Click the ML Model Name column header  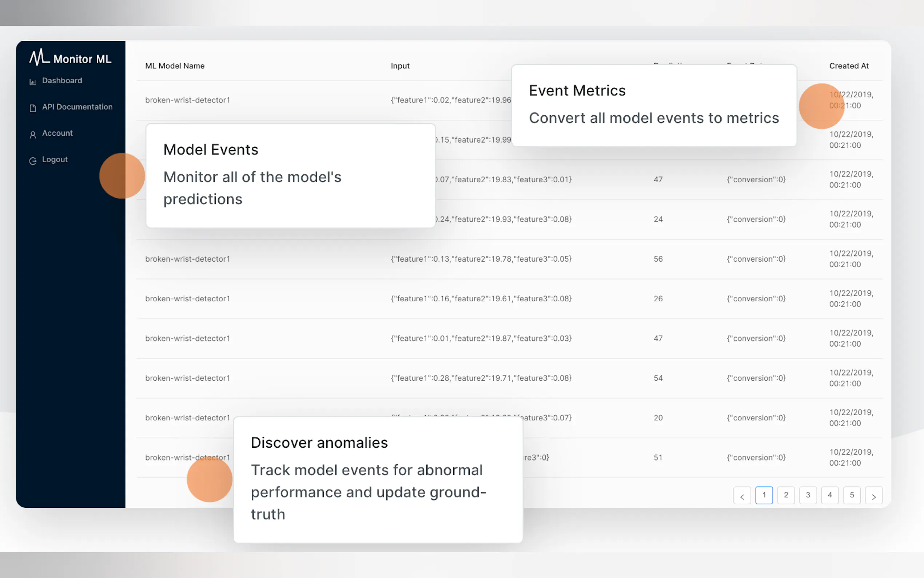click(x=175, y=66)
